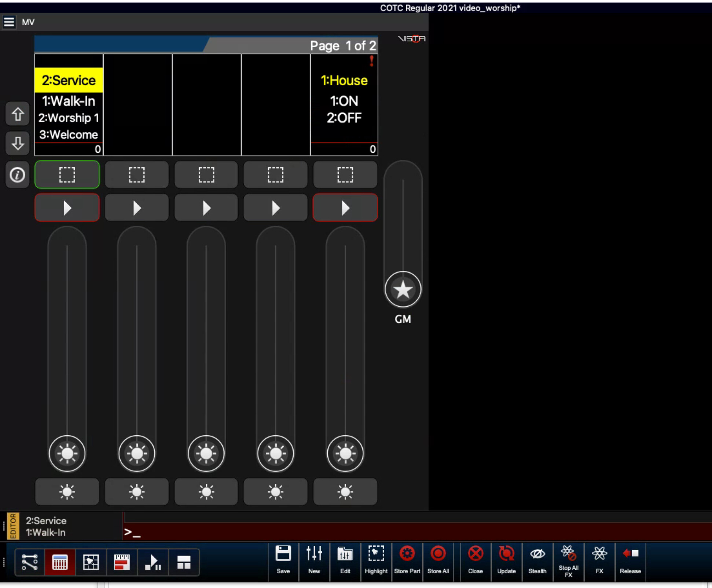Open the hamburger menu beside MV
This screenshot has width=712, height=588.
click(9, 22)
